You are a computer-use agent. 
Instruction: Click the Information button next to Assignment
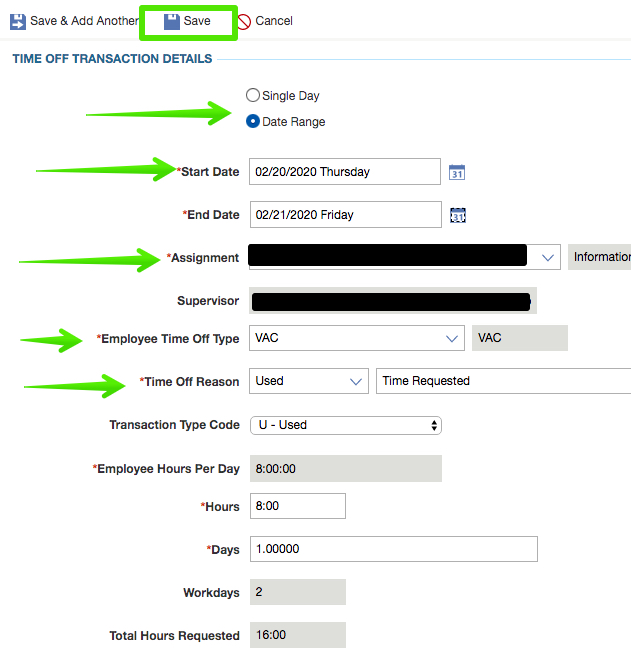click(599, 257)
